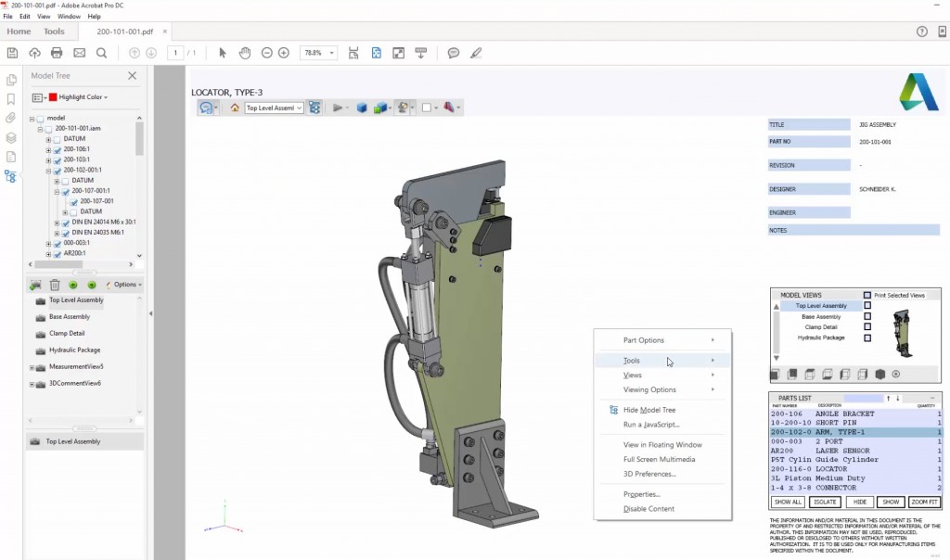Select the Rotate tool in the 3D toolbar
Image resolution: width=950 pixels, height=560 pixels.
(x=206, y=107)
